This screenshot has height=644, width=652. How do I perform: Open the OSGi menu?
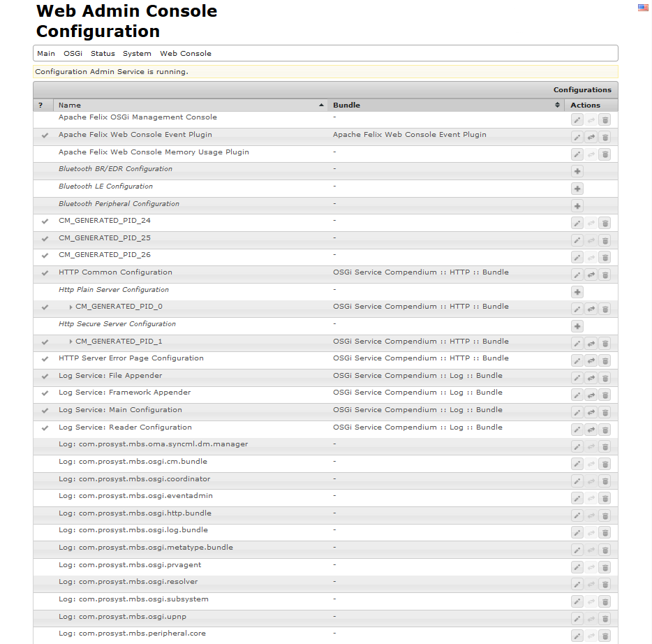[x=73, y=53]
